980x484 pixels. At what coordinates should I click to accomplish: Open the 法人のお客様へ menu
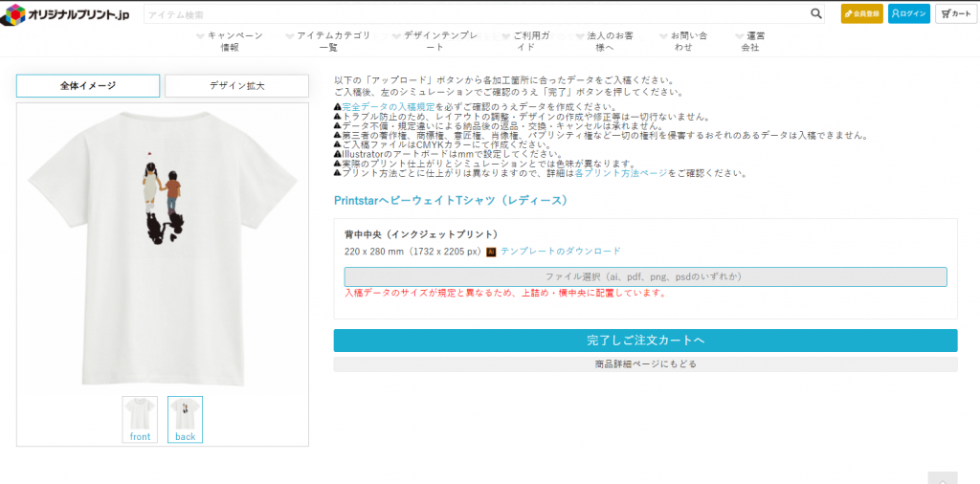tap(605, 41)
